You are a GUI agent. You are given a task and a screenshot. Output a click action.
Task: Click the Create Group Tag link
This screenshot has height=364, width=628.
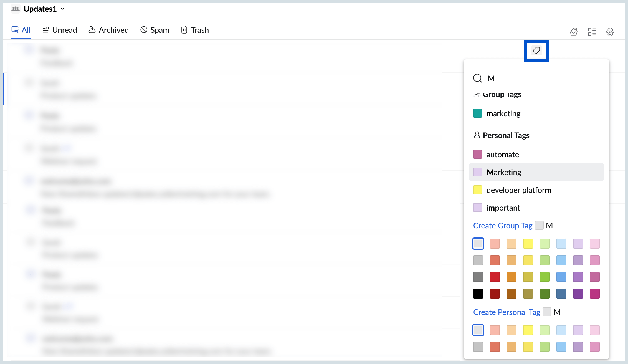click(503, 226)
